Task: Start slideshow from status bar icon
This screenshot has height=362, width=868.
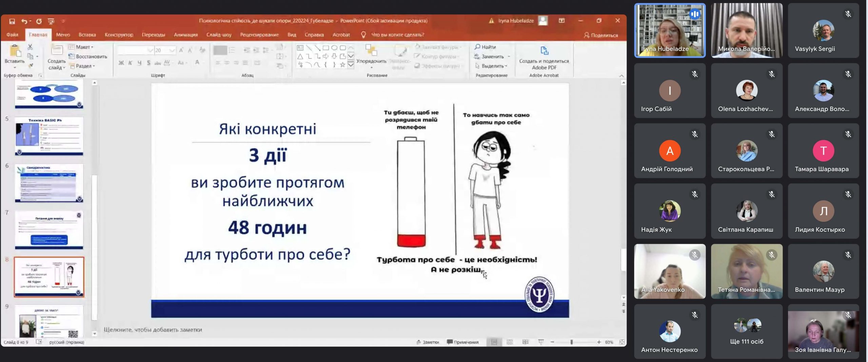Action: coord(541,342)
